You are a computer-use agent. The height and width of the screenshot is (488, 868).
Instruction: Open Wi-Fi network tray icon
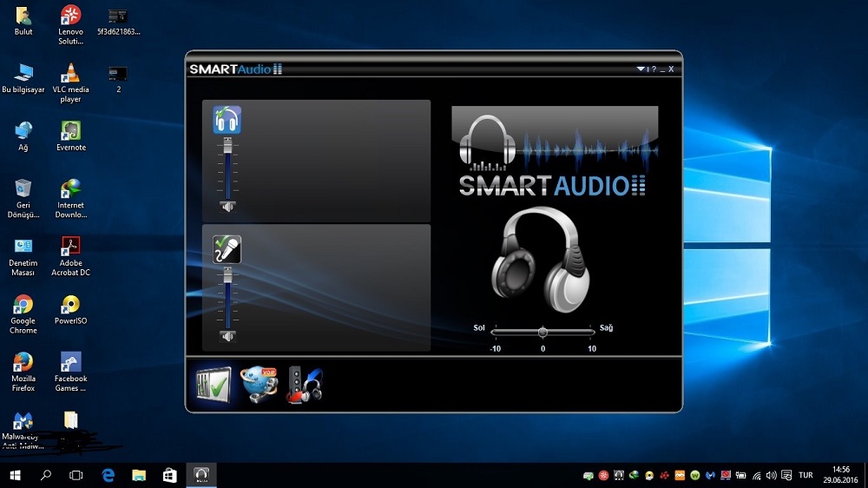[757, 475]
